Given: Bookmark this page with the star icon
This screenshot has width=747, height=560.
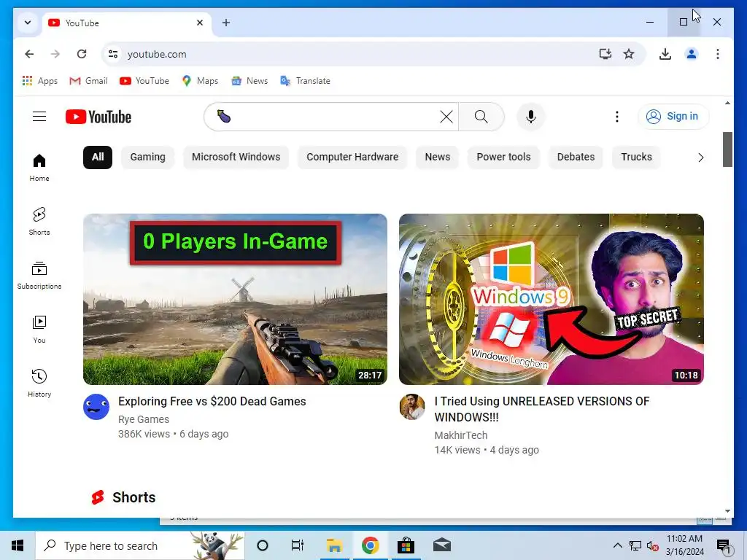Looking at the screenshot, I should point(629,54).
